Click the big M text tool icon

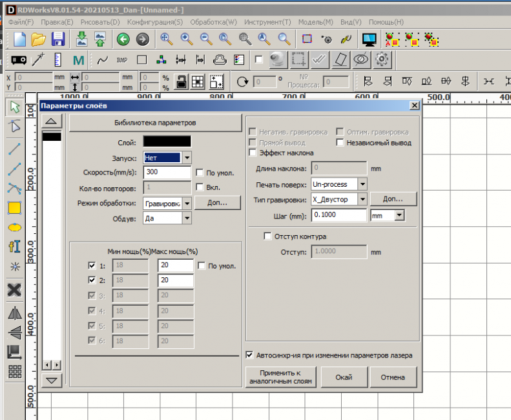pos(79,61)
